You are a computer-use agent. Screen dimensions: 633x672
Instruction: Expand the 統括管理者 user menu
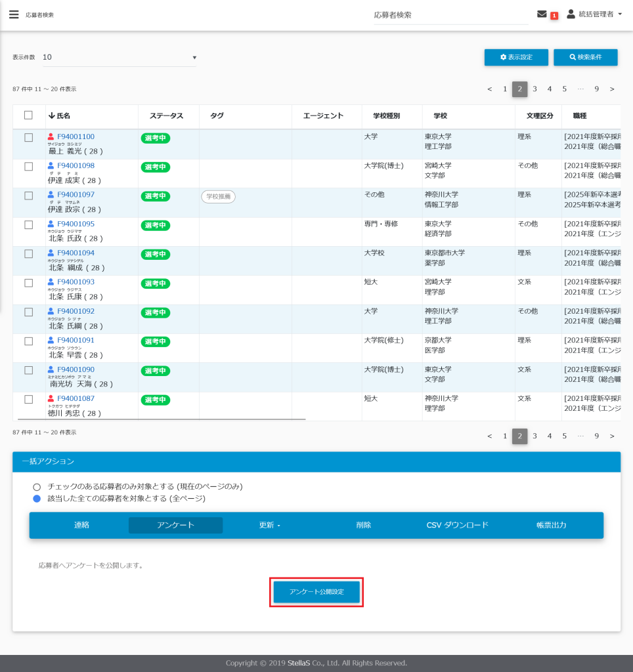click(x=594, y=14)
